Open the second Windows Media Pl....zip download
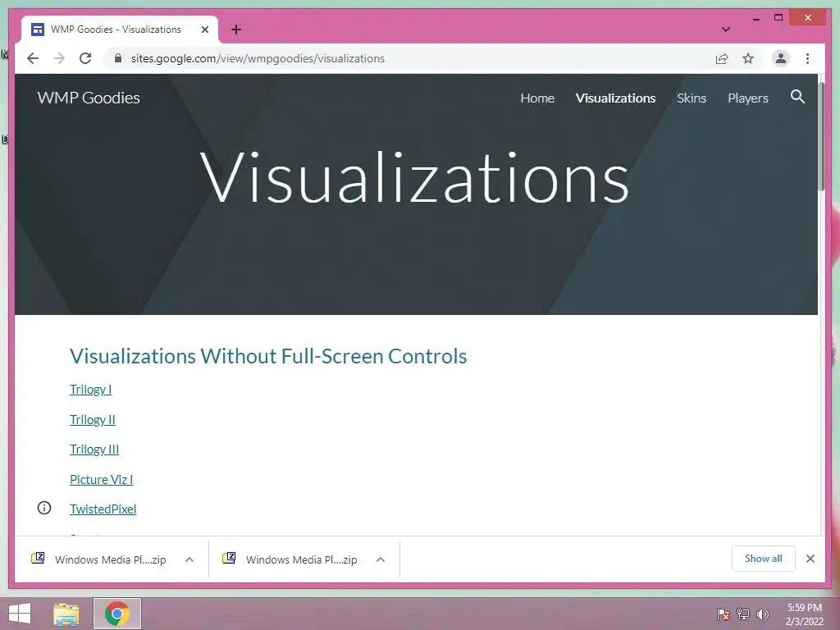The width and height of the screenshot is (840, 630). pyautogui.click(x=301, y=559)
